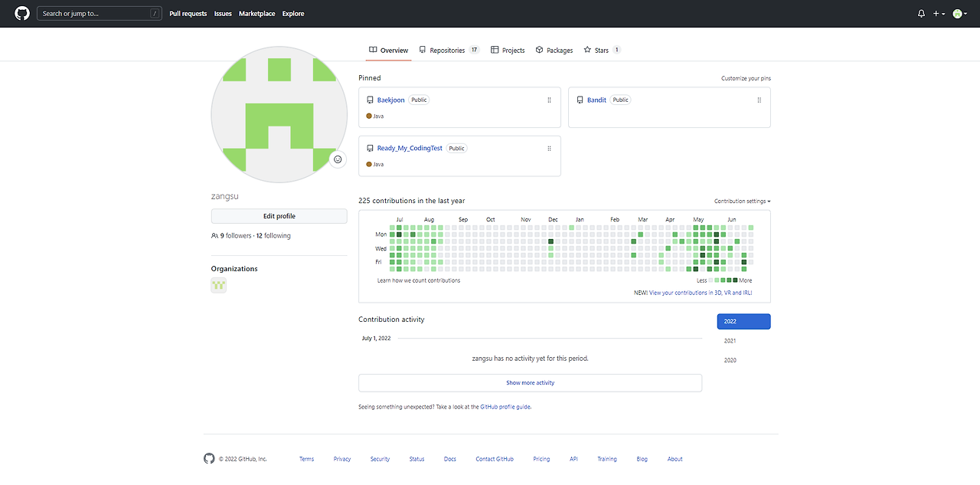
Task: Select the 2020 year filter
Action: click(x=730, y=360)
